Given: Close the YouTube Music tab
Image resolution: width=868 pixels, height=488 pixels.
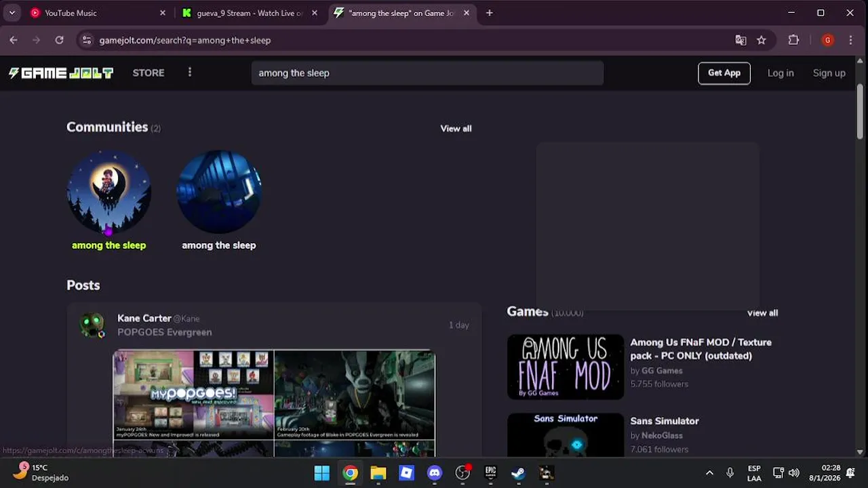Looking at the screenshot, I should (163, 13).
